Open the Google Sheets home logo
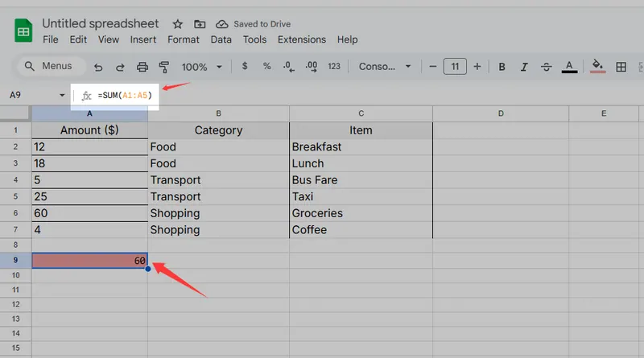Image resolution: width=644 pixels, height=358 pixels. [23, 31]
